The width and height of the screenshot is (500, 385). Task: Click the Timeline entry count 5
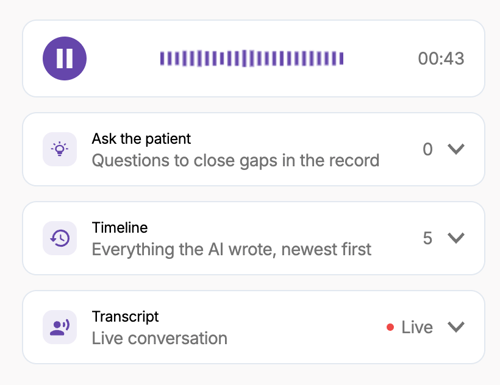(428, 238)
